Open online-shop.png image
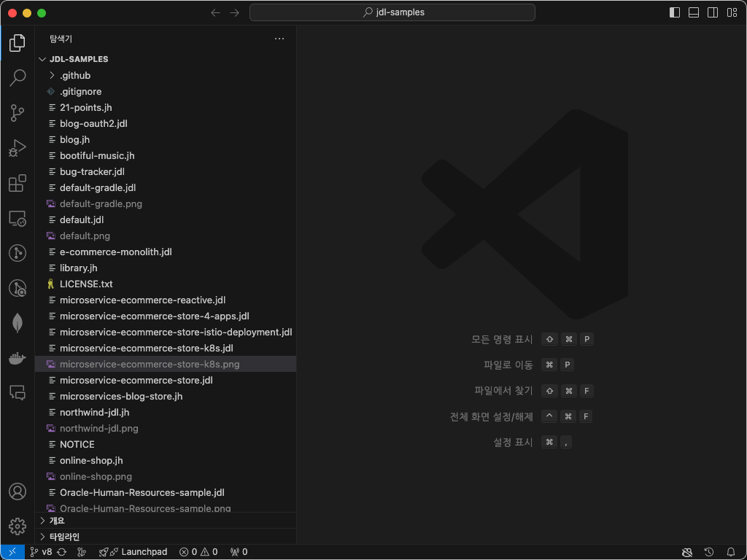The height and width of the screenshot is (560, 747). [x=166, y=476]
